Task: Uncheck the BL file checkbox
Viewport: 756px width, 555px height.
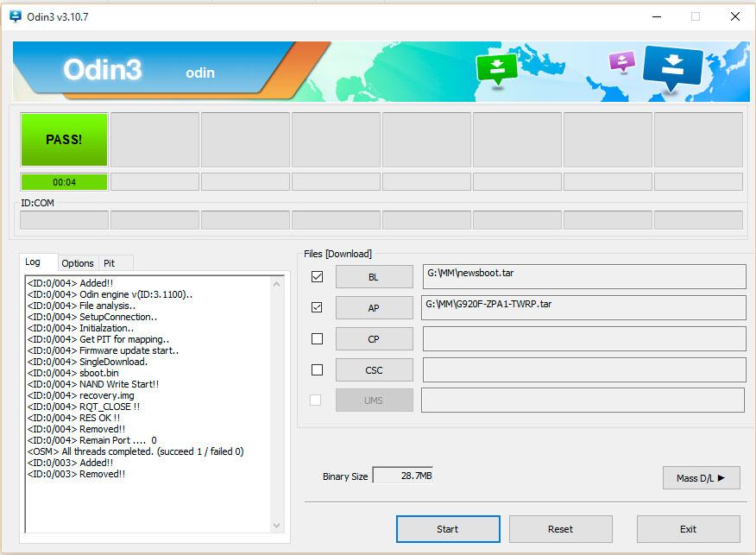Action: (x=317, y=277)
